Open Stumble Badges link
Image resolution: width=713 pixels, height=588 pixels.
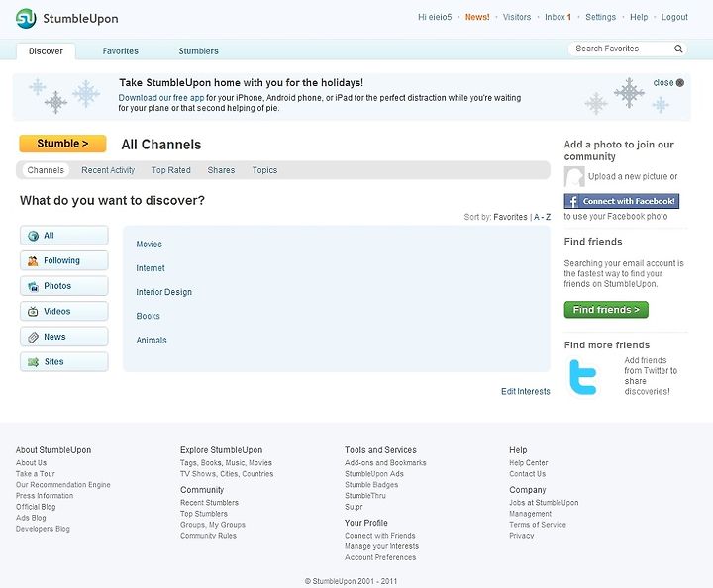371,484
